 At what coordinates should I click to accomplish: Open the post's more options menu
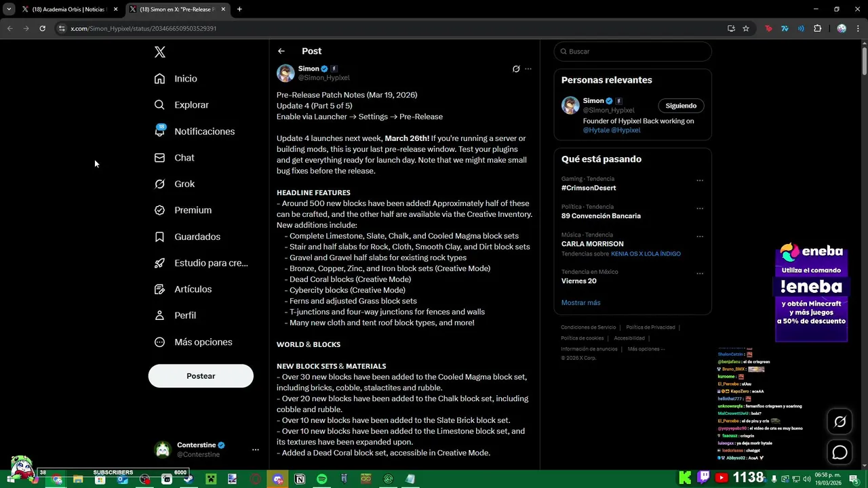528,69
